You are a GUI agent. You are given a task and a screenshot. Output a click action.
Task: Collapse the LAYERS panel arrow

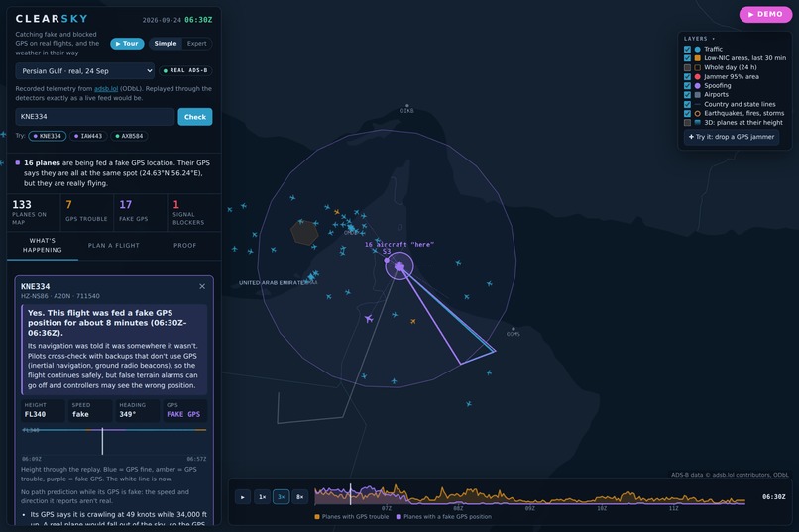click(x=713, y=39)
